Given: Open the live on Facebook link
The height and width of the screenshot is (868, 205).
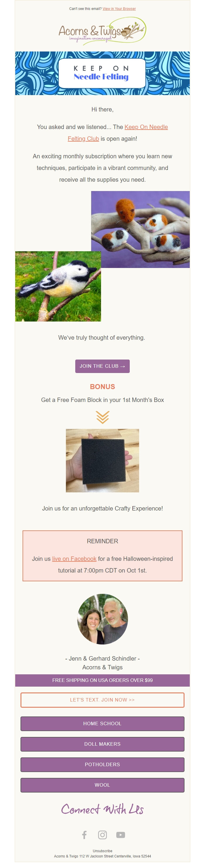Looking at the screenshot, I should [74, 559].
